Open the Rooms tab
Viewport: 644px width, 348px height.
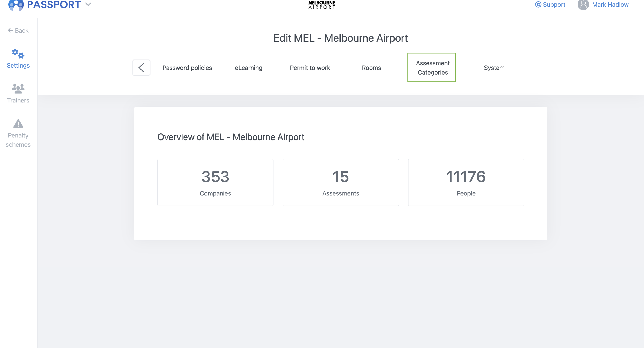click(371, 67)
